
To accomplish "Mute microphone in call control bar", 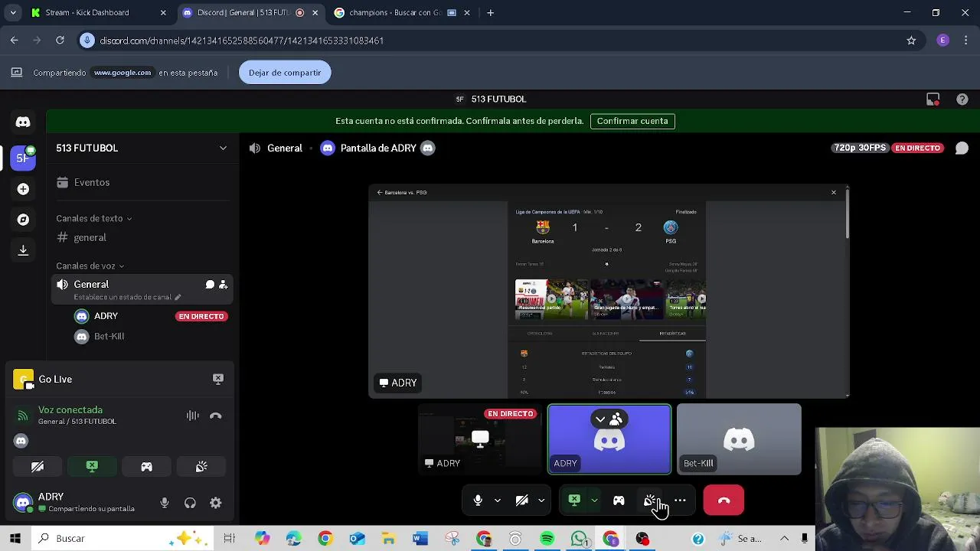I will pyautogui.click(x=478, y=500).
